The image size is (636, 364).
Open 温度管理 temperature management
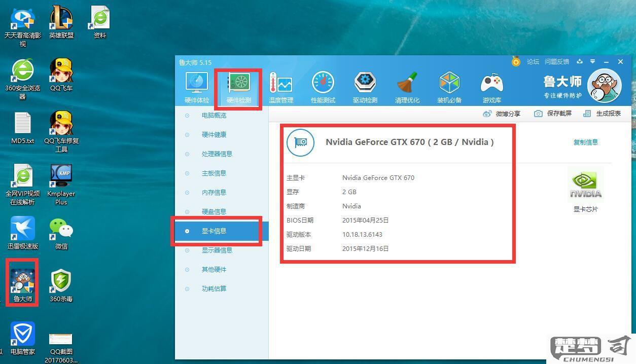point(281,87)
